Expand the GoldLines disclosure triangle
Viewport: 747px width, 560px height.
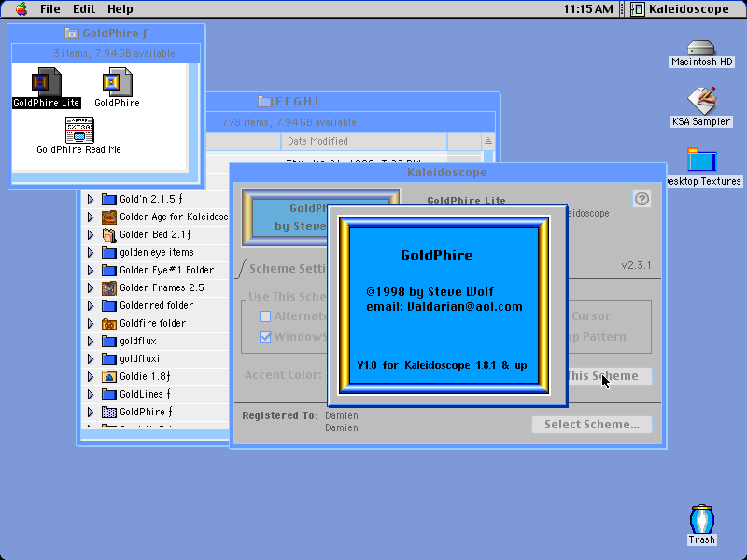click(x=91, y=394)
